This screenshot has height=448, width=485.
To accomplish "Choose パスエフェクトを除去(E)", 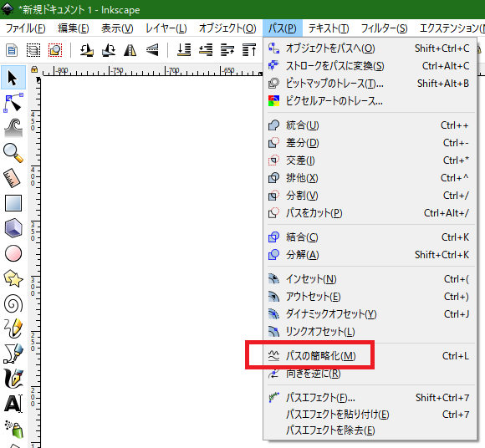I will click(370, 430).
